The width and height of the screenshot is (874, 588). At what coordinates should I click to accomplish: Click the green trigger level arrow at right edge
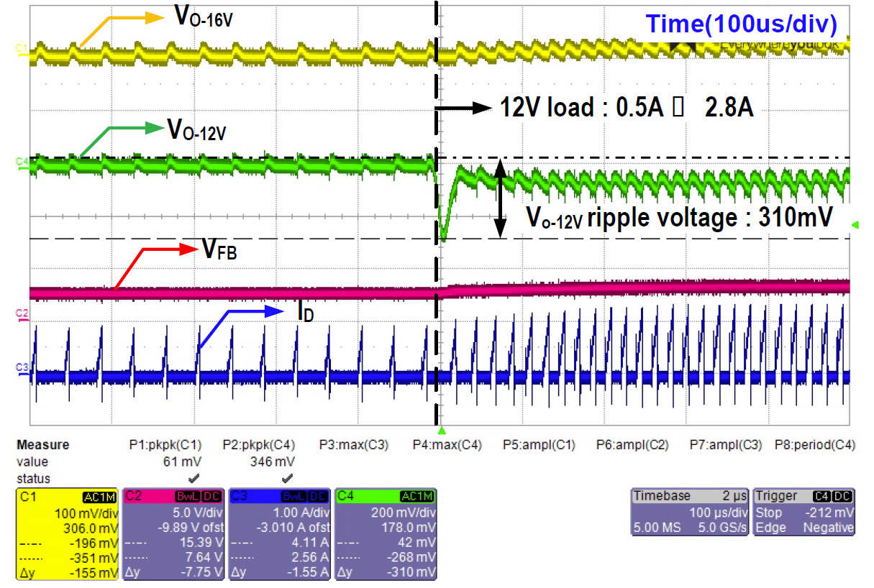[853, 226]
